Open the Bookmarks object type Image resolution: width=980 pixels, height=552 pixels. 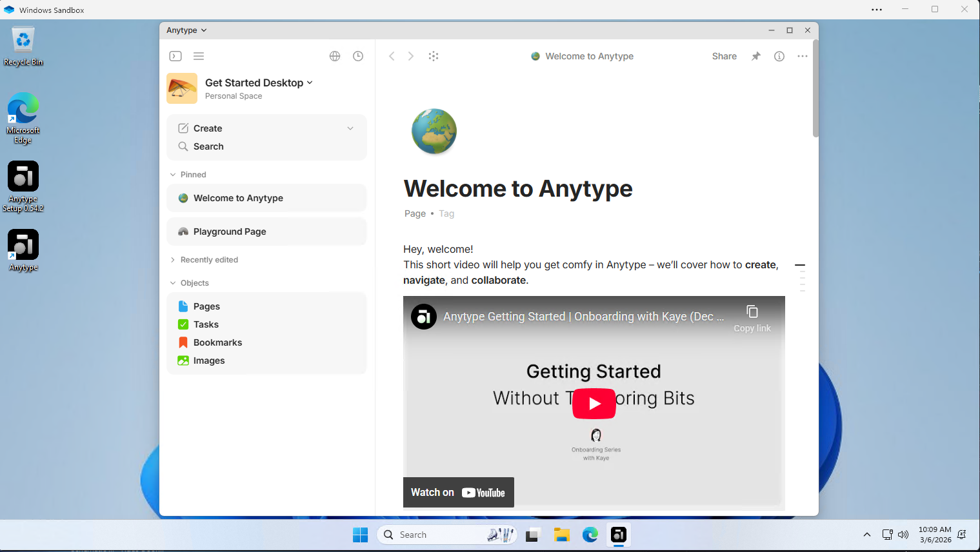tap(266, 342)
